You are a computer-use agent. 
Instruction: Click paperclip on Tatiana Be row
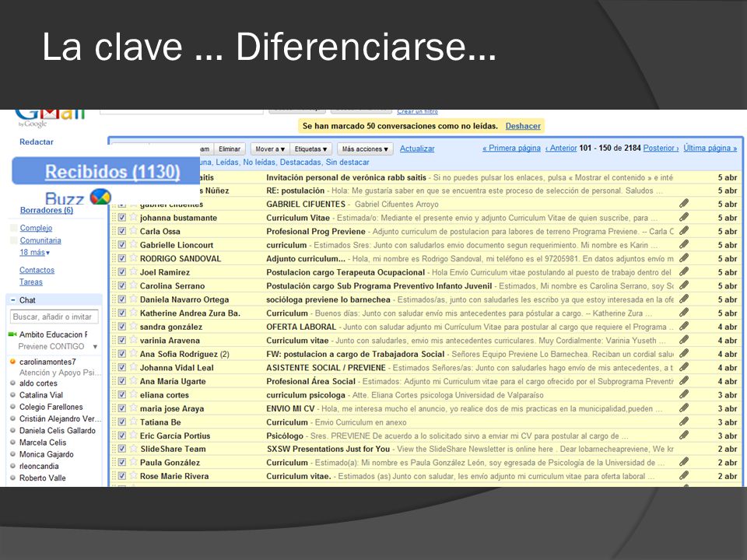tap(684, 422)
